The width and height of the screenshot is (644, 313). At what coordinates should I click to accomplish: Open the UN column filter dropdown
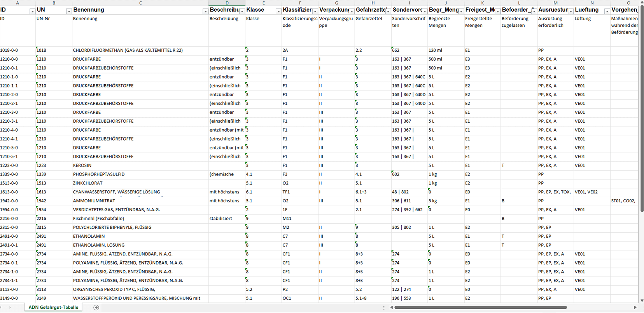(69, 12)
